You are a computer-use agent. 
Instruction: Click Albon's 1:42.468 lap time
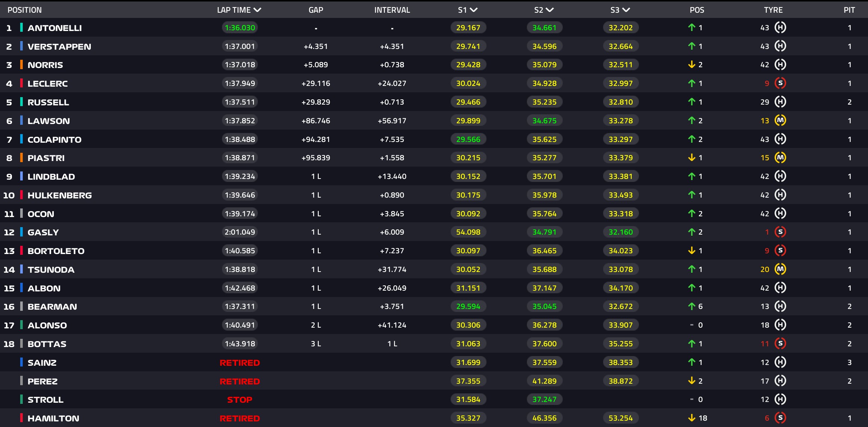(240, 288)
